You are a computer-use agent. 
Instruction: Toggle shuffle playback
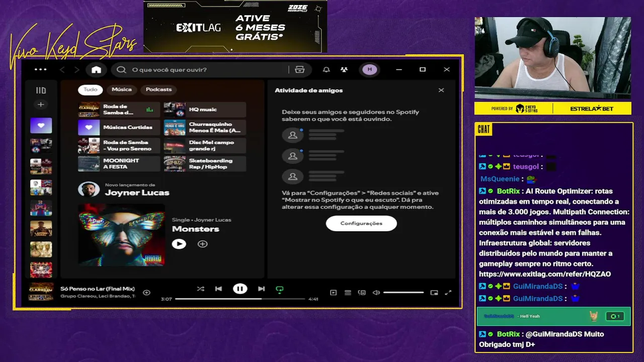pos(200,289)
